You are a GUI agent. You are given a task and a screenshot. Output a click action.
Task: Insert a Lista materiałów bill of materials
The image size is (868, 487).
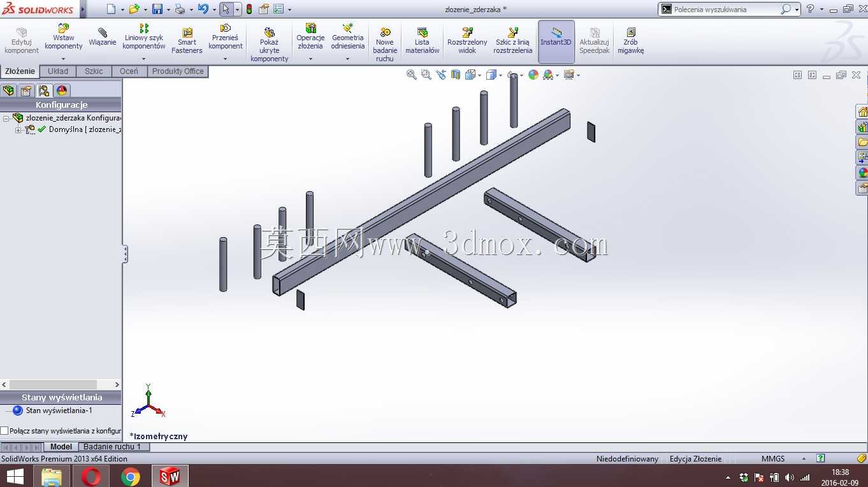click(x=422, y=41)
